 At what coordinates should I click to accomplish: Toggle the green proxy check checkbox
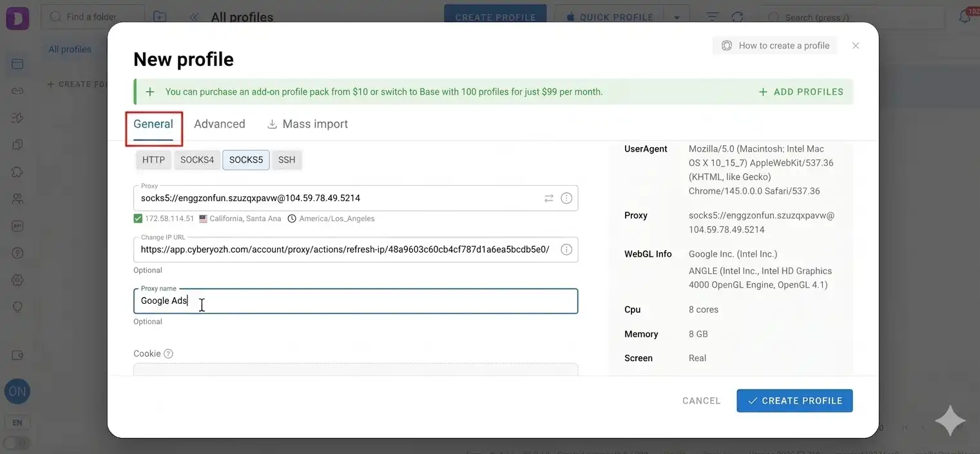click(x=138, y=219)
